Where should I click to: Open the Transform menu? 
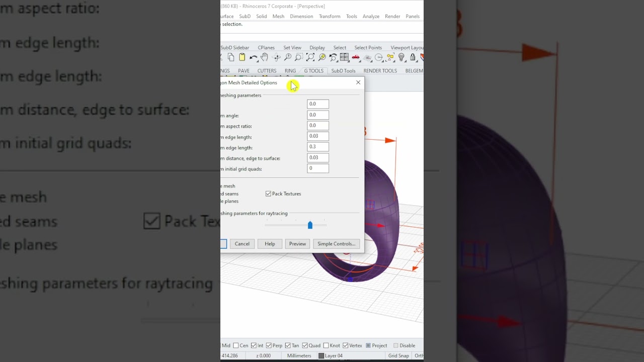click(x=330, y=17)
